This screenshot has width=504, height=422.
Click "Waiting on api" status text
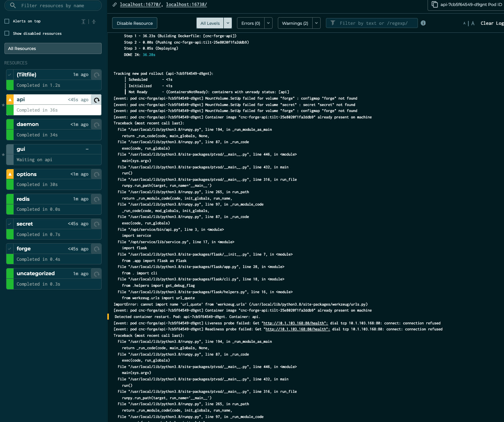pyautogui.click(x=34, y=160)
